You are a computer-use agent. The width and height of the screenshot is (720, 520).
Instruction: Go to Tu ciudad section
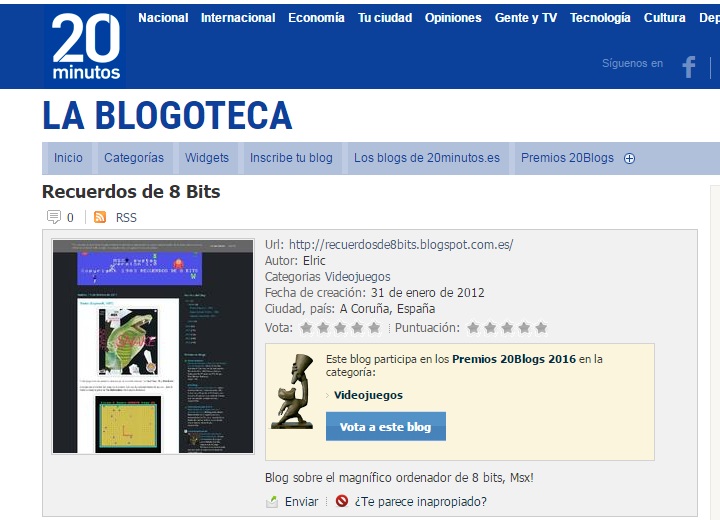pyautogui.click(x=385, y=18)
